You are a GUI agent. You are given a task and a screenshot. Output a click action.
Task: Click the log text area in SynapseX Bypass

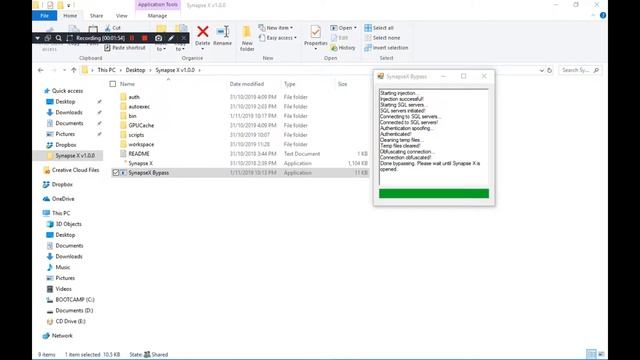click(x=433, y=137)
